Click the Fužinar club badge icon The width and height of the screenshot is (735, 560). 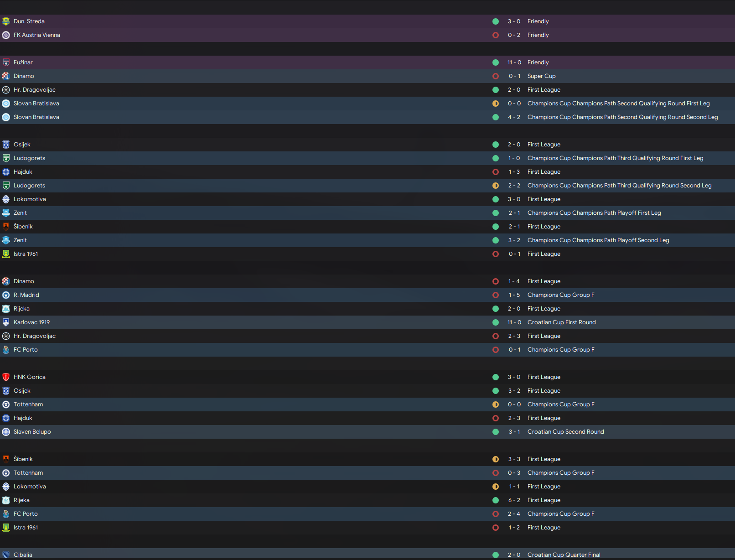coord(6,62)
